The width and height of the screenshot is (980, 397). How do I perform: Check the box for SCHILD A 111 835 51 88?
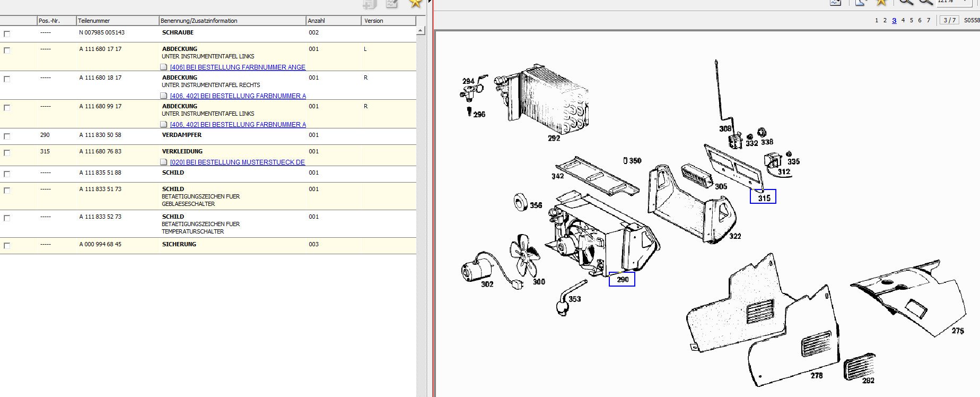(x=7, y=174)
